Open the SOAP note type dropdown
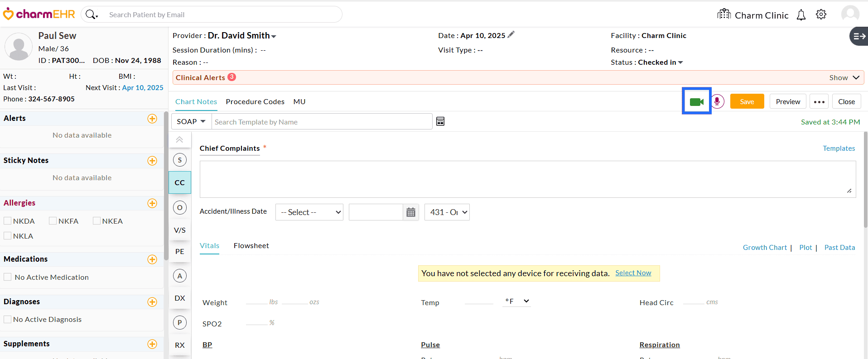Image resolution: width=868 pixels, height=359 pixels. point(191,121)
